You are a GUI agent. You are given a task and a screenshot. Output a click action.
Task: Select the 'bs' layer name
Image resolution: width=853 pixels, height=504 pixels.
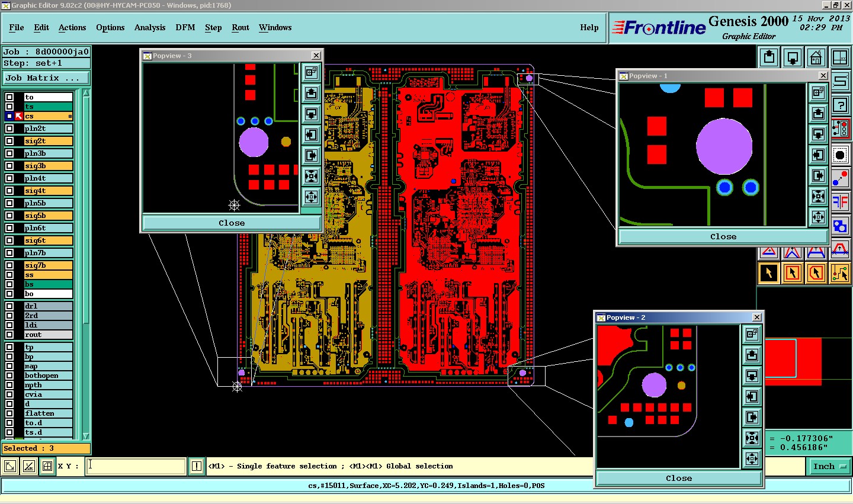pos(49,284)
